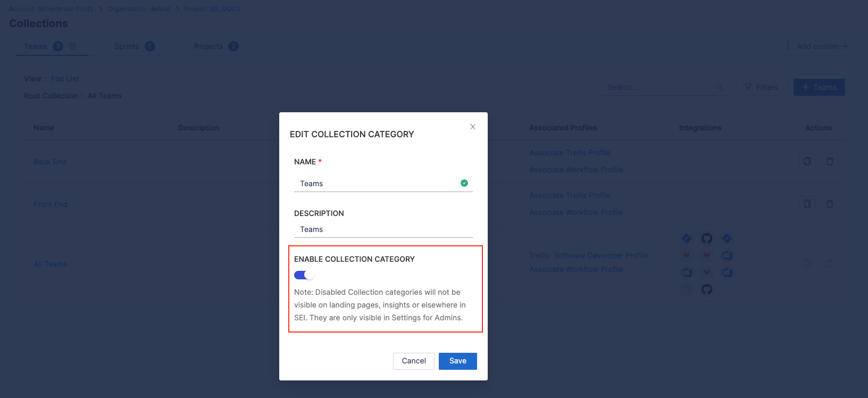868x398 pixels.
Task: Close the Edit Collection Category dialog
Action: pyautogui.click(x=473, y=127)
